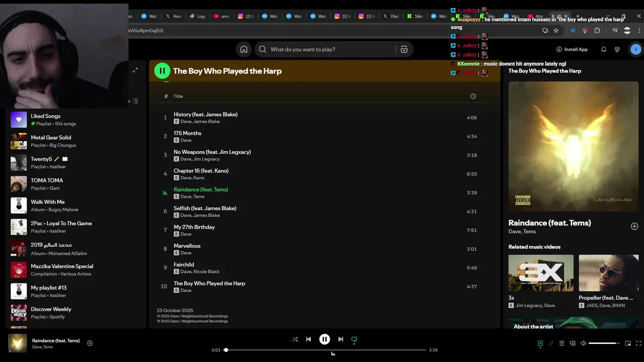This screenshot has height=362, width=644.
Task: Open the TOMA TOMA playlist
Action: pyautogui.click(x=75, y=184)
